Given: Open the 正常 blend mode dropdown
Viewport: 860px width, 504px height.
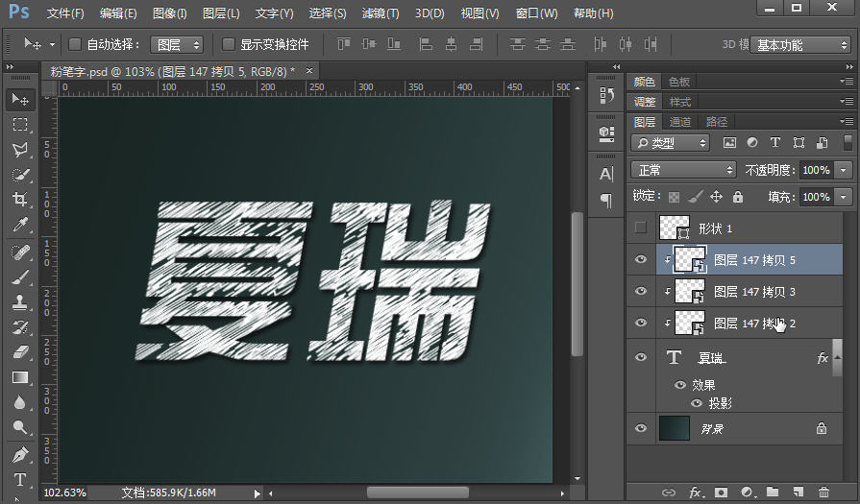Looking at the screenshot, I should click(683, 170).
